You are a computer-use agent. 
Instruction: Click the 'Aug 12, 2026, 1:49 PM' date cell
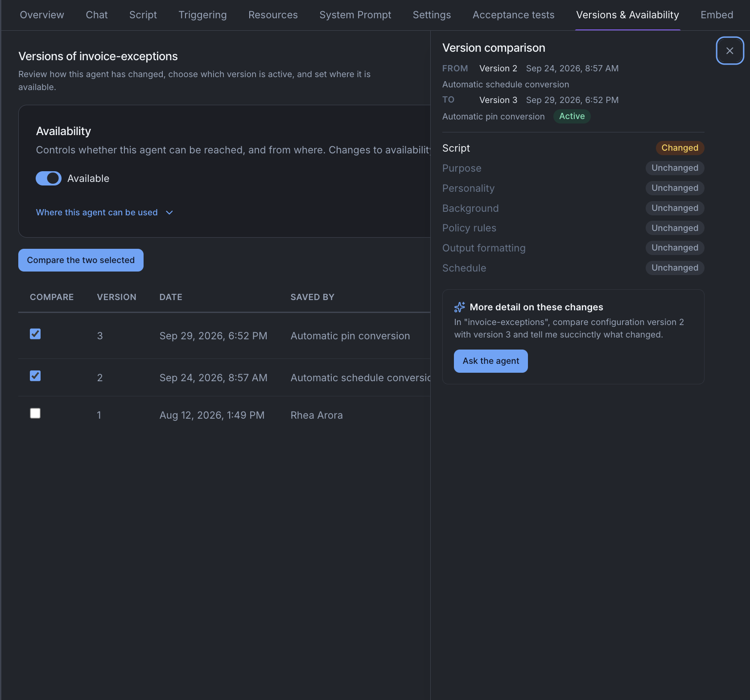click(x=212, y=416)
